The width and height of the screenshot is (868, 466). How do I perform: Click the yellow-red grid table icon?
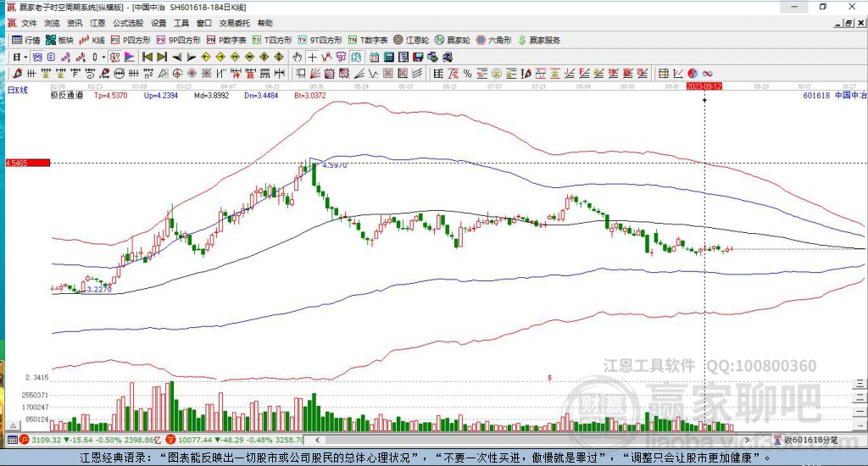coord(663,74)
